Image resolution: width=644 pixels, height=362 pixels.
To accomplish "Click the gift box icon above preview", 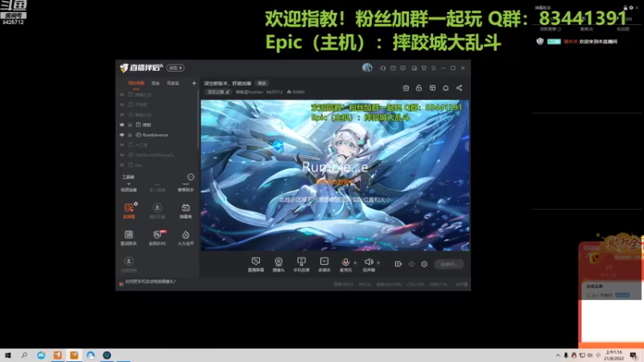I will (x=406, y=88).
